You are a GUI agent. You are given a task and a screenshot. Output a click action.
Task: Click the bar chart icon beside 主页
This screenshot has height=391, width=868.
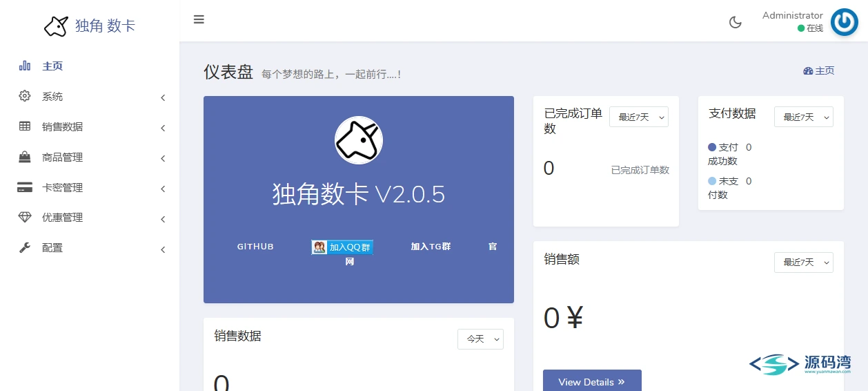click(25, 66)
